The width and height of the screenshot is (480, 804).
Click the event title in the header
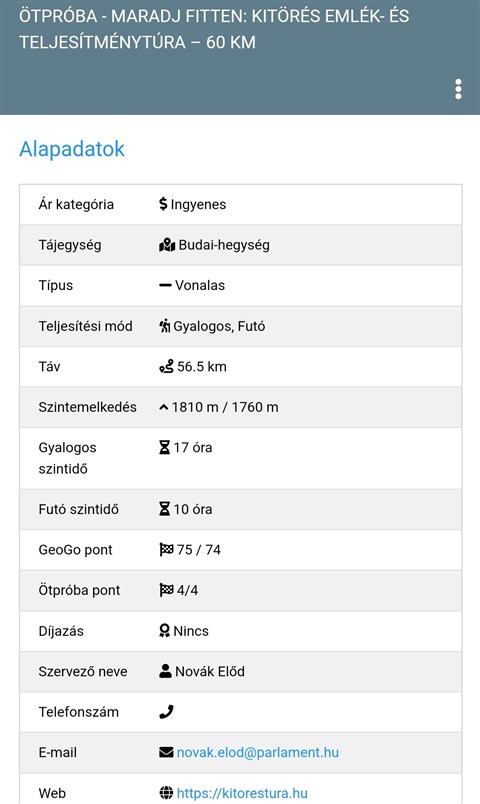[214, 29]
